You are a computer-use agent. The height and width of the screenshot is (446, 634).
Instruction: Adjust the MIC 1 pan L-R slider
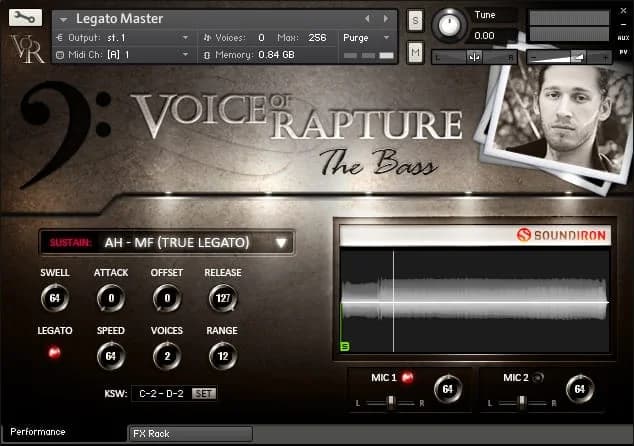click(390, 403)
